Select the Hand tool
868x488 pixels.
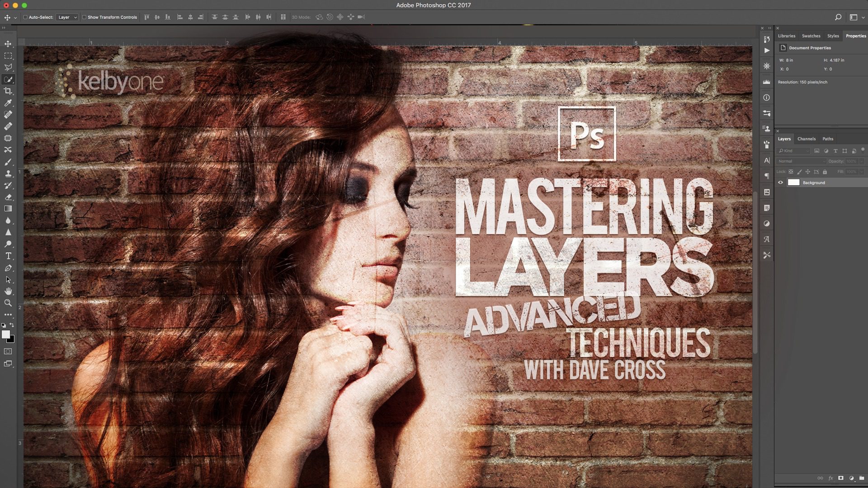[x=8, y=291]
